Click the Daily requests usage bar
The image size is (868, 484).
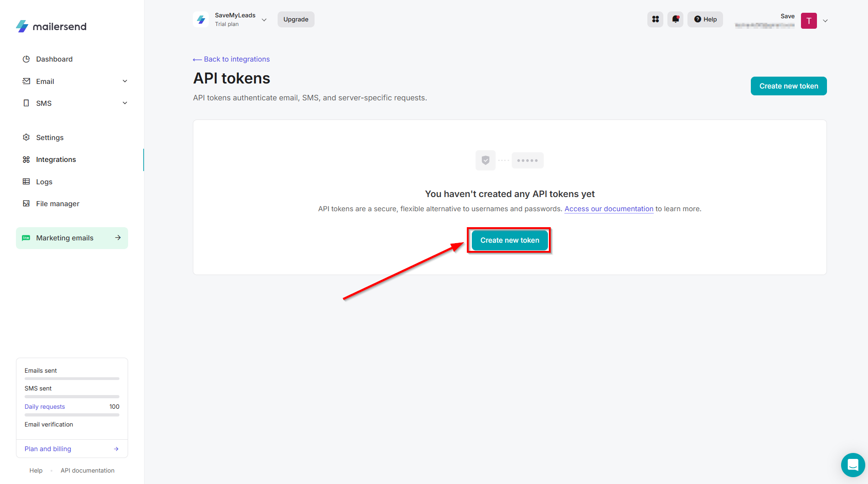point(72,415)
